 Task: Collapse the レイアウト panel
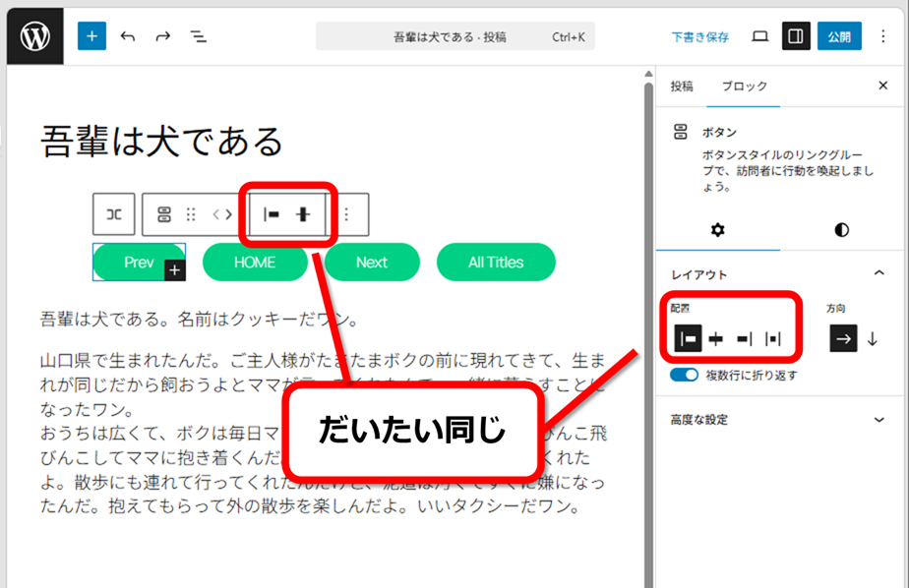point(879,273)
